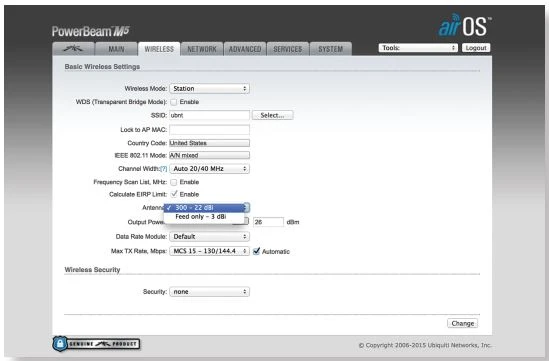Viewport: 549px width, 361px height.
Task: Click the SSID Select button
Action: click(272, 115)
